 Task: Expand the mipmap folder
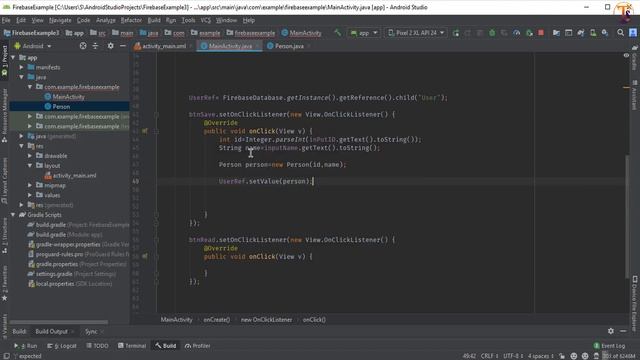click(30, 185)
